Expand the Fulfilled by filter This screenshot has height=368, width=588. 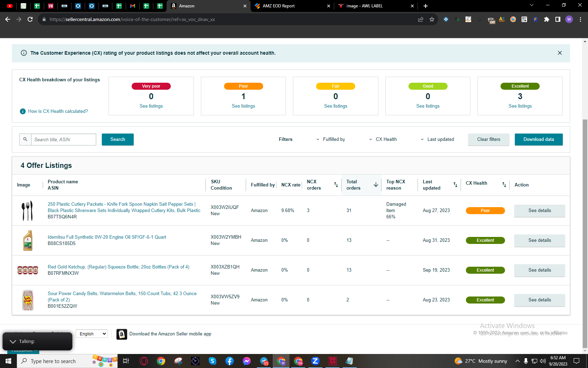(330, 139)
